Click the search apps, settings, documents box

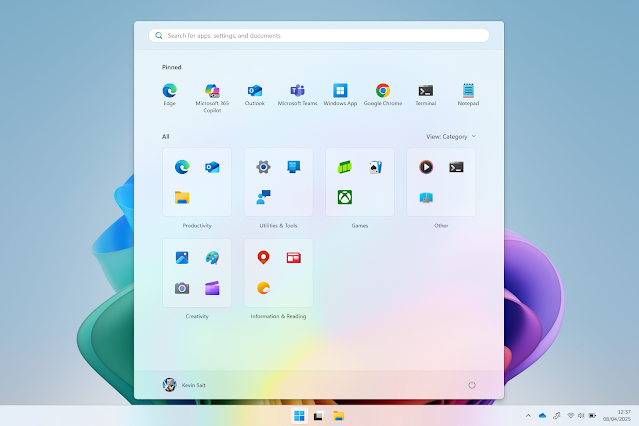[319, 35]
